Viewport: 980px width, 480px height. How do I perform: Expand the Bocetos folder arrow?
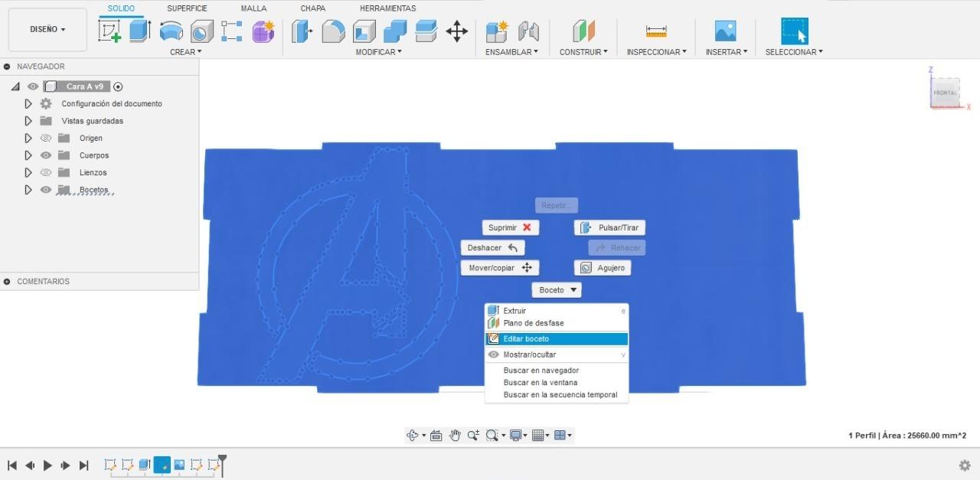pyautogui.click(x=28, y=190)
